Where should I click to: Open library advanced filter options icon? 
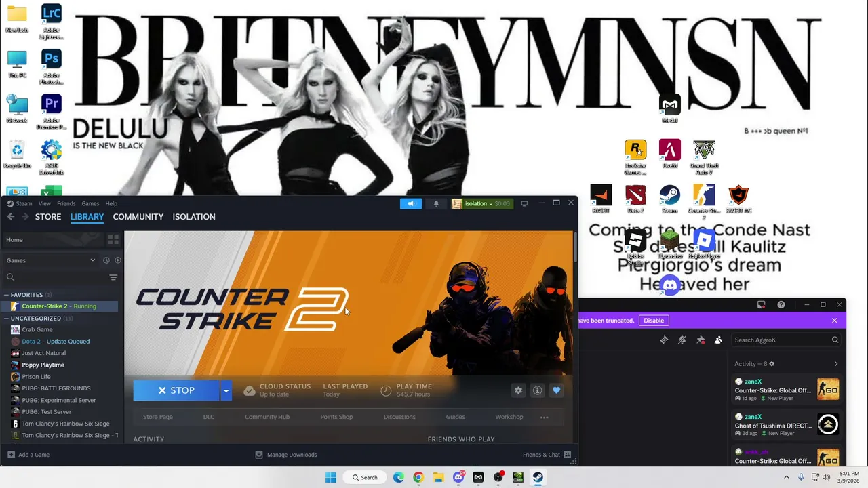pos(113,277)
